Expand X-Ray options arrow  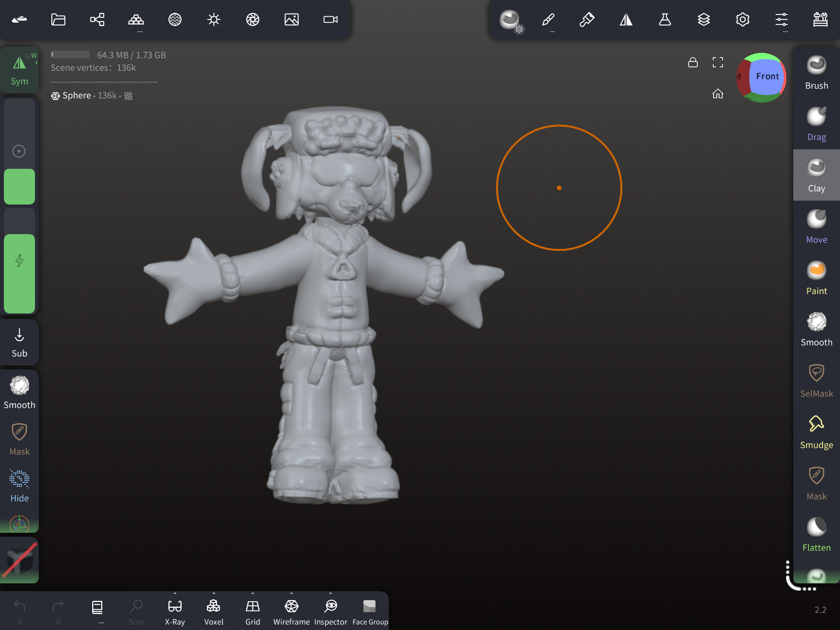pos(175,593)
